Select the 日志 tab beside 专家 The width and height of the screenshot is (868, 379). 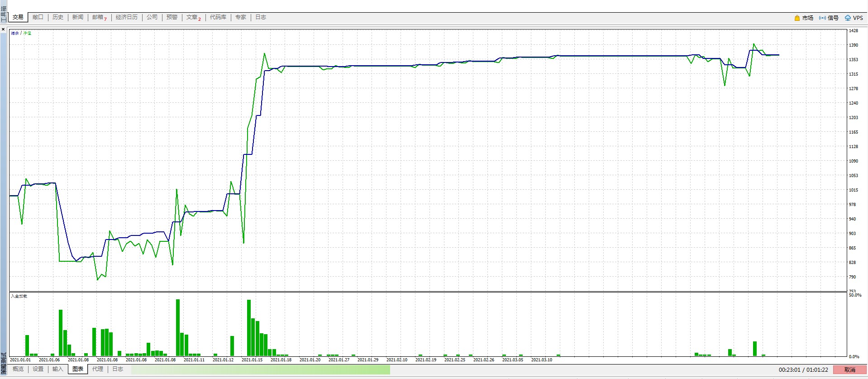(261, 17)
